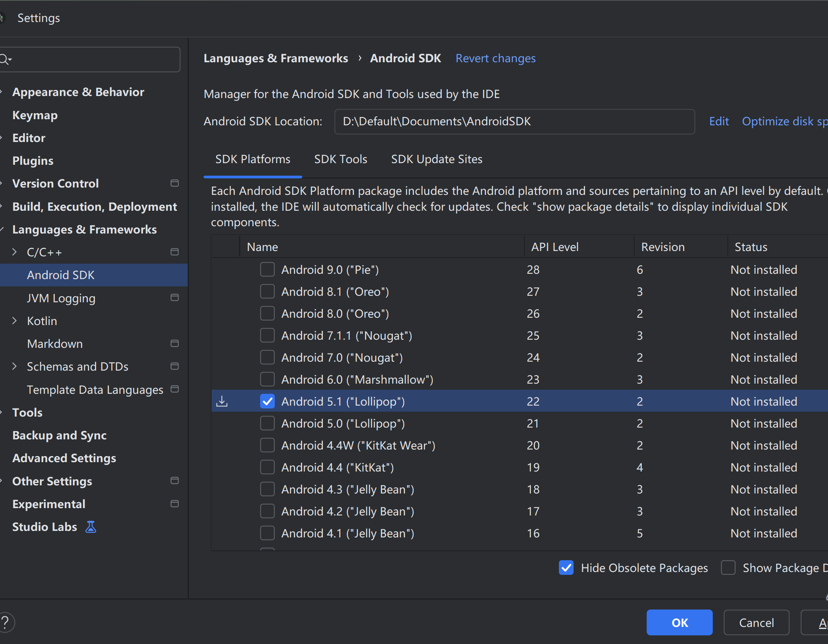This screenshot has width=828, height=644.
Task: Open the Experimental settings page
Action: [49, 504]
